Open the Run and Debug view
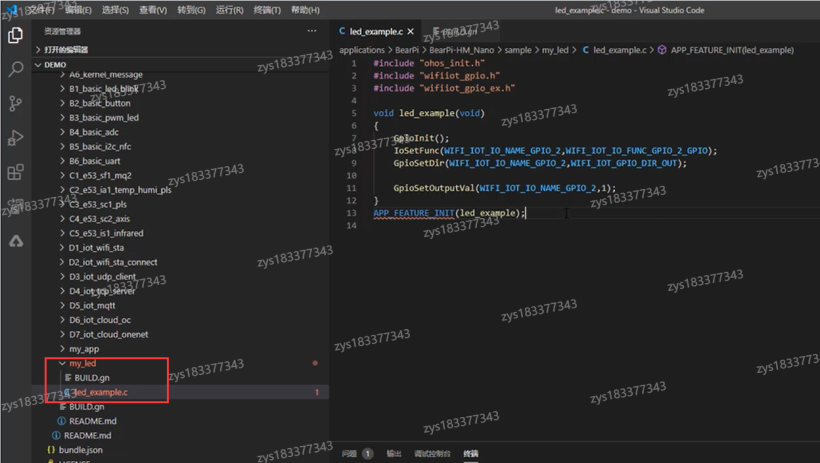 (15, 138)
